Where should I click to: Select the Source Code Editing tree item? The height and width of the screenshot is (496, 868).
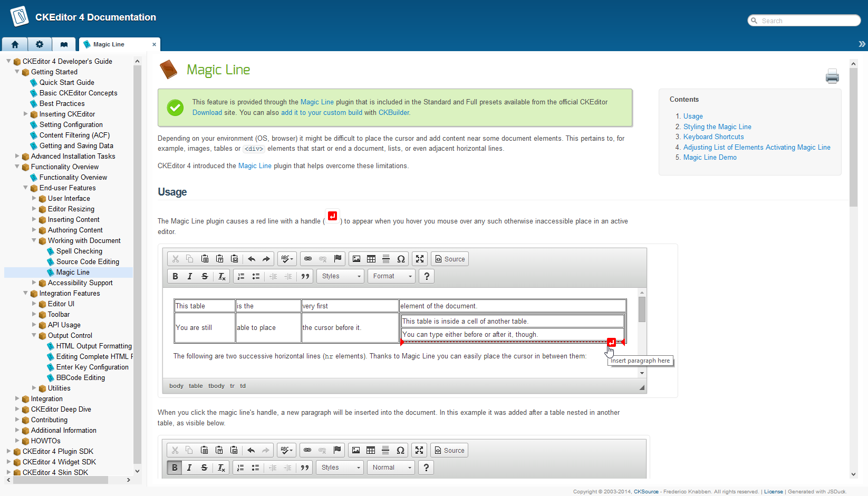88,261
